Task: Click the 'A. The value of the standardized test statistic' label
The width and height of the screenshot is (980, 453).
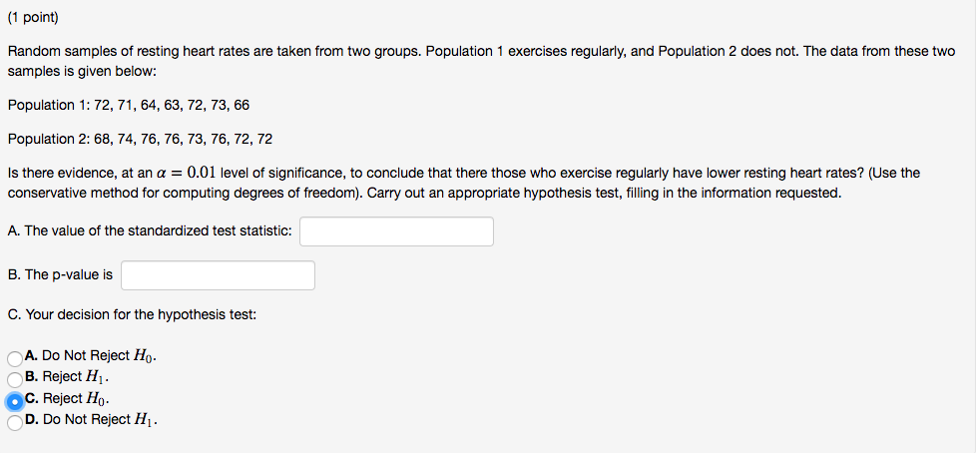Action: [150, 231]
